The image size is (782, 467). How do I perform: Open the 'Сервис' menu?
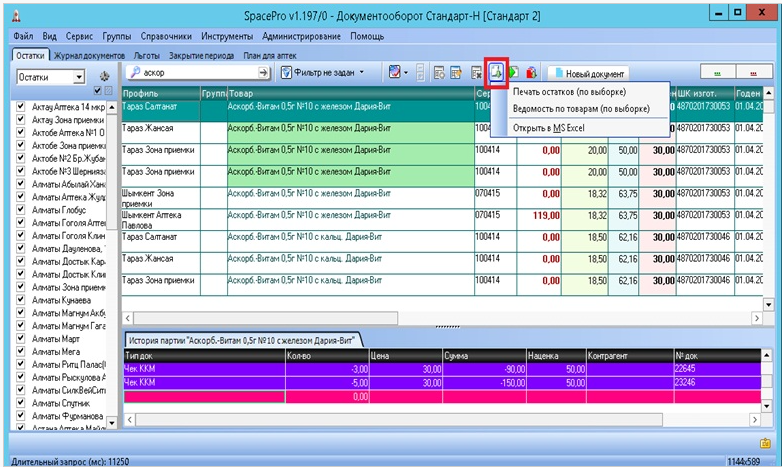click(79, 36)
